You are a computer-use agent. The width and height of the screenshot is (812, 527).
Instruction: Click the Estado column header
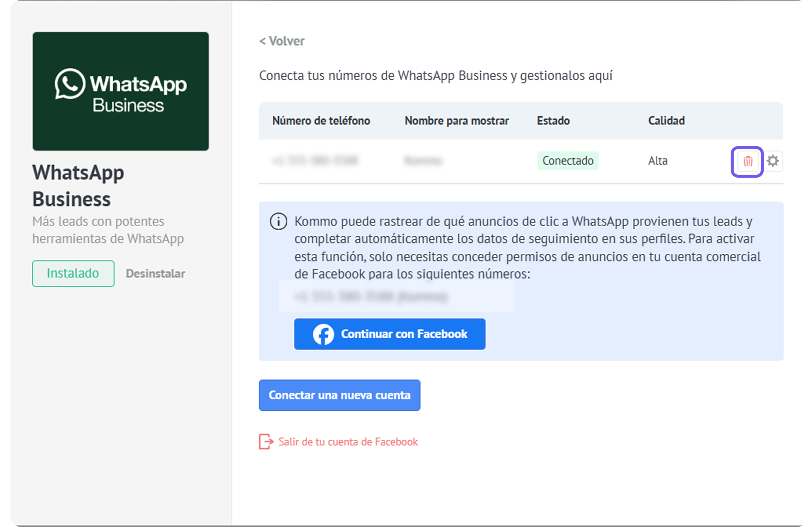(553, 121)
